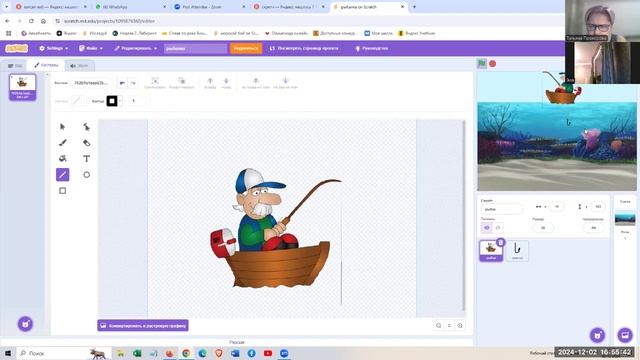Click the project title input field

[x=196, y=48]
